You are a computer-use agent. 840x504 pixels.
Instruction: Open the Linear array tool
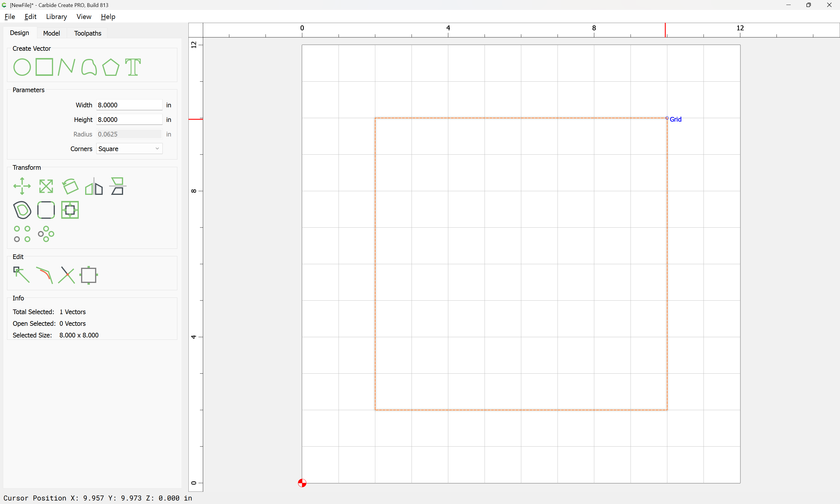pos(22,234)
